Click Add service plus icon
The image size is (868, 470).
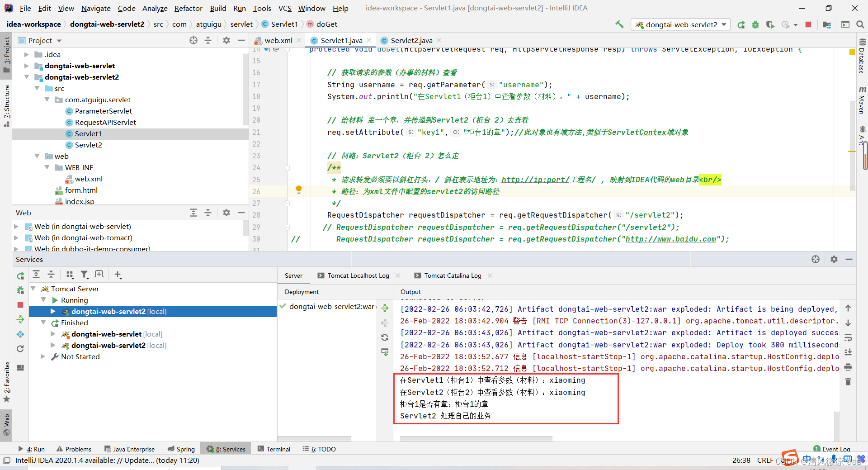click(x=118, y=275)
